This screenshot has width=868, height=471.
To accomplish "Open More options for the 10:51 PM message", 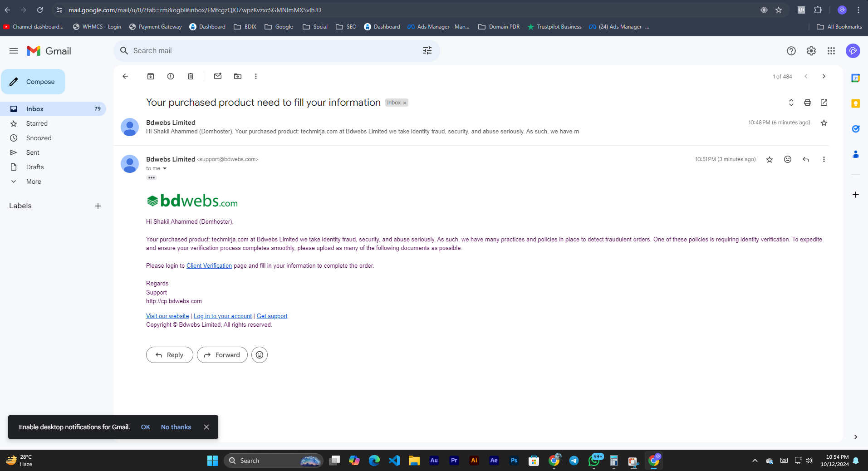I will pyautogui.click(x=824, y=159).
